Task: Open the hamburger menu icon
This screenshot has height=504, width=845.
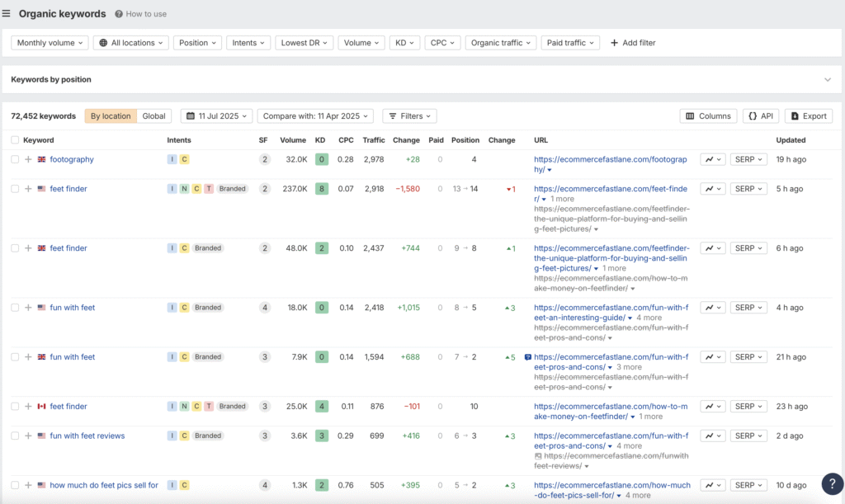Action: (x=7, y=14)
